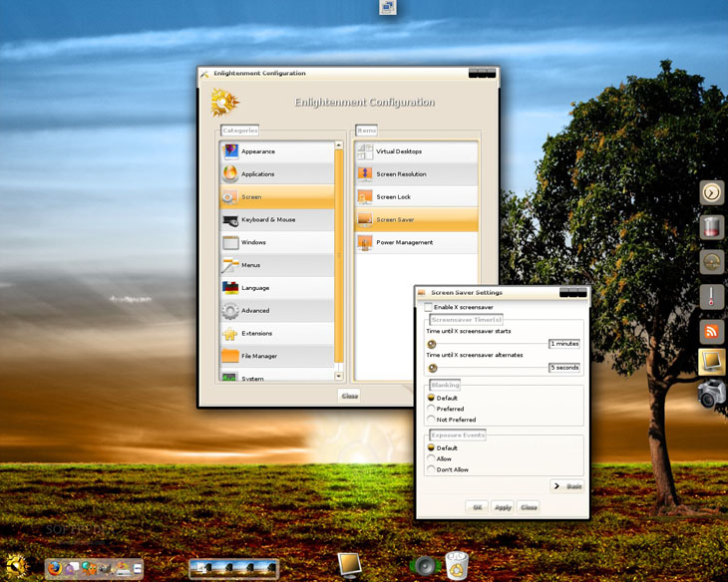728x582 pixels.
Task: Click the Screen Lock item icon
Action: pos(365,196)
